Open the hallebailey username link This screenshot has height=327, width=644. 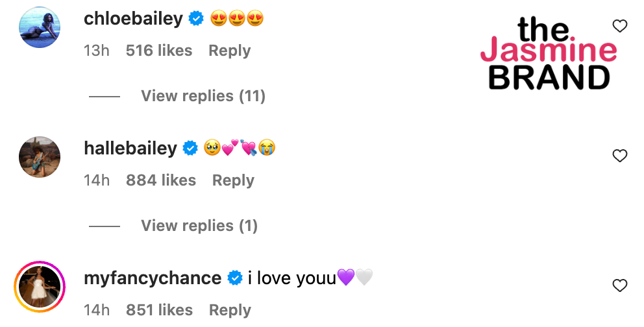[130, 149]
